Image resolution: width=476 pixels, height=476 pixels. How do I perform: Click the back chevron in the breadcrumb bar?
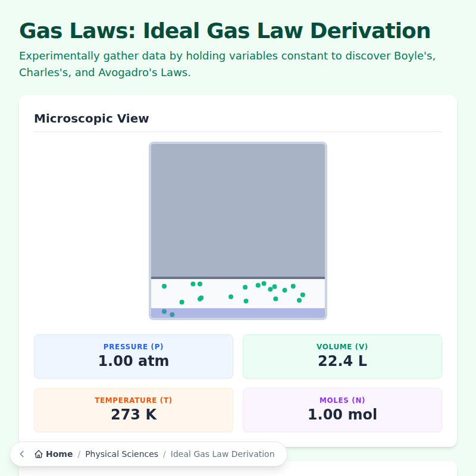click(21, 453)
